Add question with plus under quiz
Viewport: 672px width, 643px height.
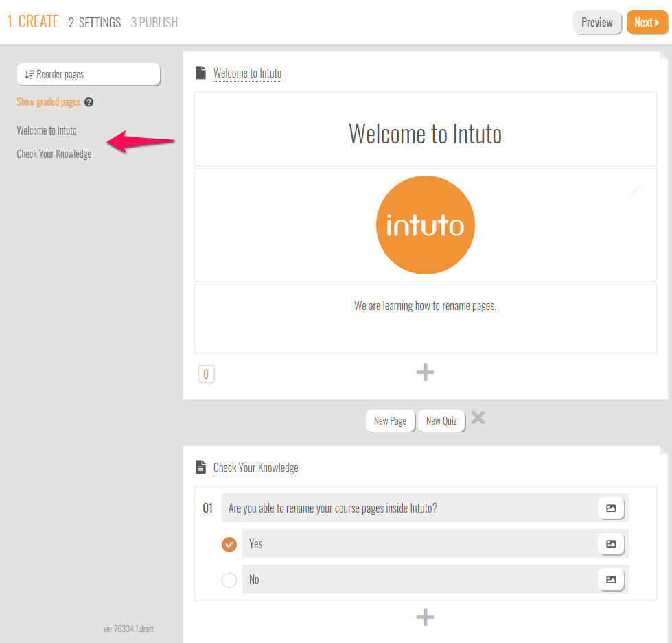coord(425,617)
